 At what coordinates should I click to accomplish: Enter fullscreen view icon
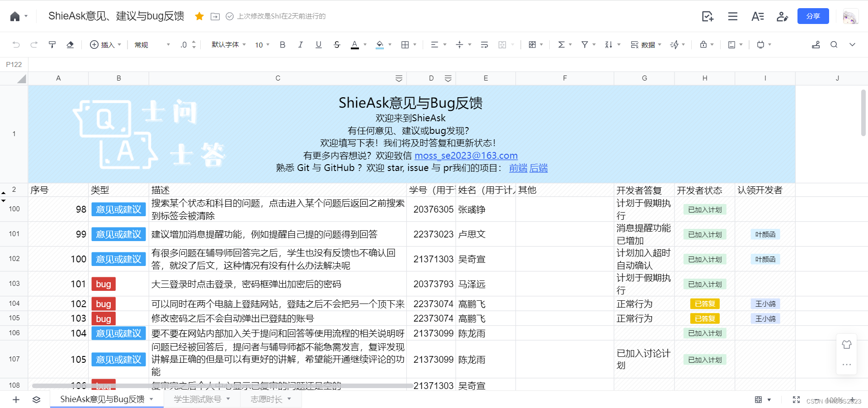pos(796,399)
